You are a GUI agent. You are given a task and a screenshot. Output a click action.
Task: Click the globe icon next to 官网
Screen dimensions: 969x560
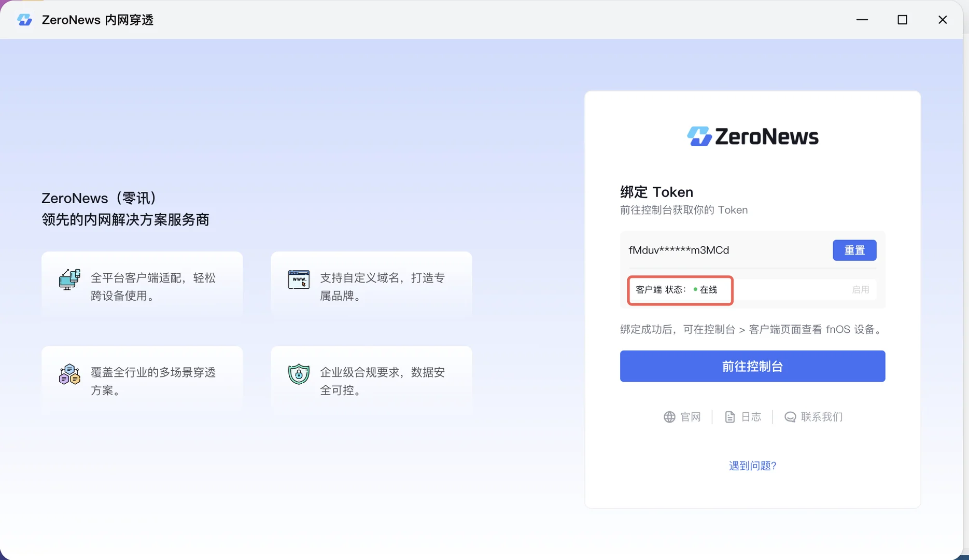coord(669,417)
